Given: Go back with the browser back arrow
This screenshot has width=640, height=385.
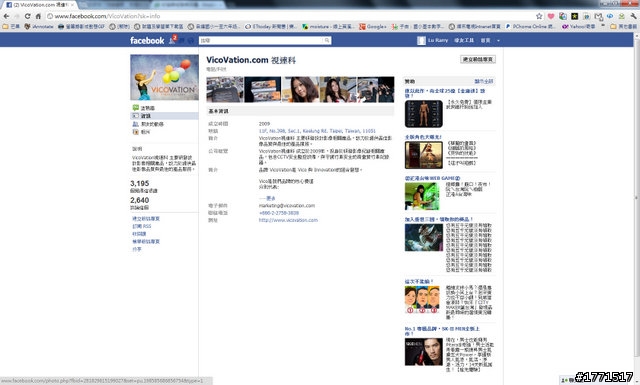Looking at the screenshot, I should [x=6, y=16].
